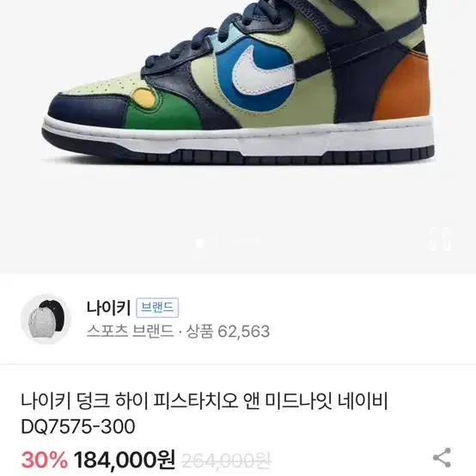Viewport: 476px width, 476px height.
Task: Open the Nike brand profile avatar
Action: coord(46,319)
